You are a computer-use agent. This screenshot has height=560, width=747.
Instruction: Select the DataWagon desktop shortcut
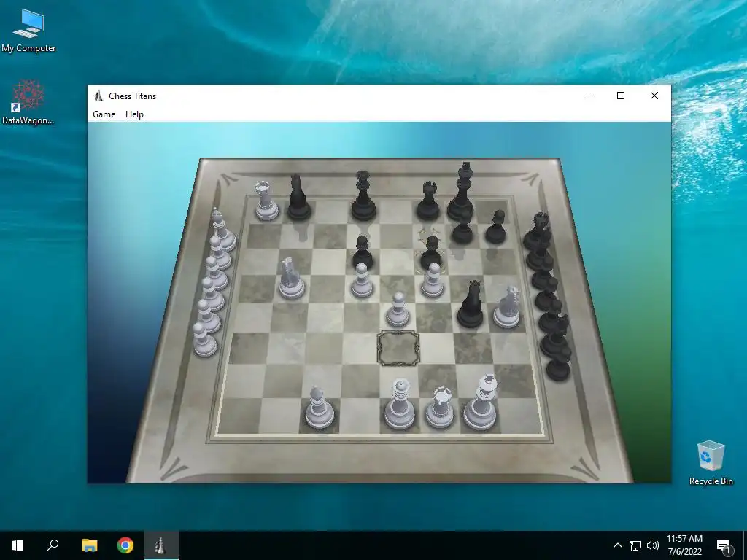(x=28, y=102)
